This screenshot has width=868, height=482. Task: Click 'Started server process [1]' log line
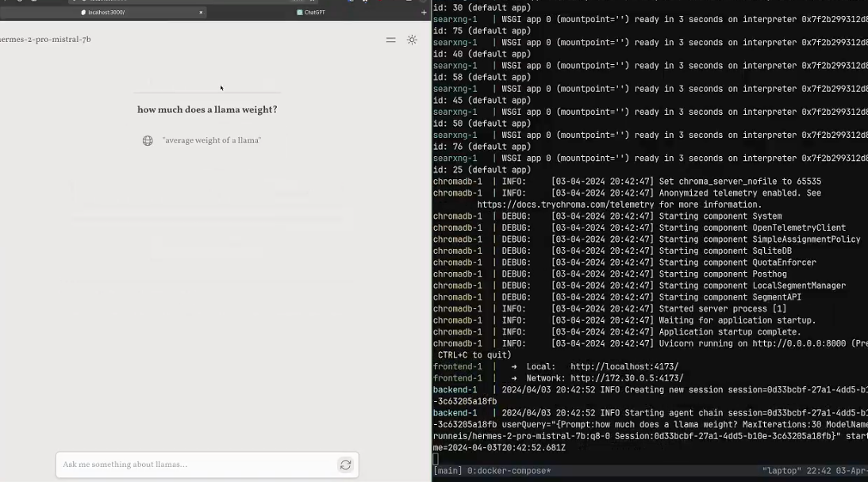(x=609, y=309)
